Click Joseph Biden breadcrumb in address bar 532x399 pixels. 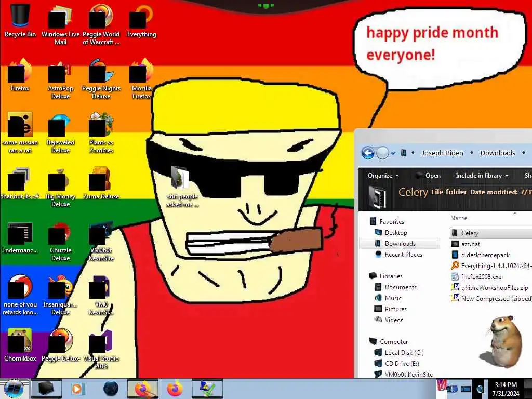coord(442,153)
